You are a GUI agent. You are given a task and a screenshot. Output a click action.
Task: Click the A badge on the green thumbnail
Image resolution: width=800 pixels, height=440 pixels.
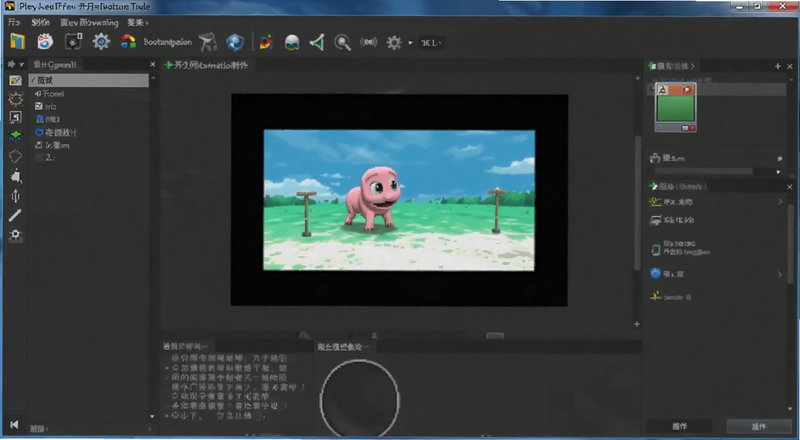(662, 90)
